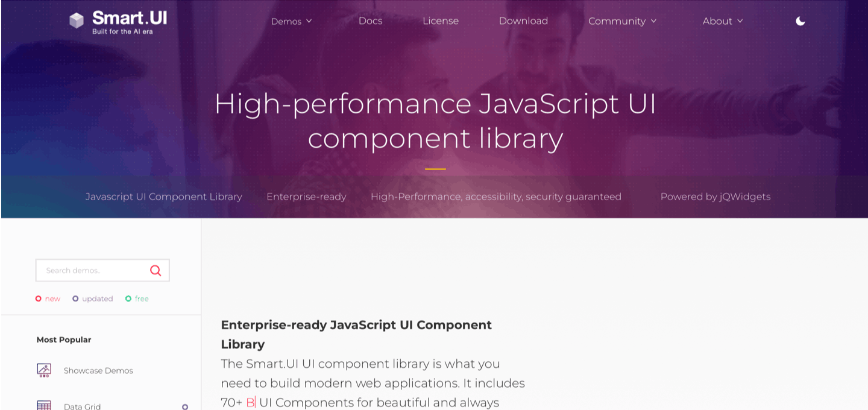Click the Smart.UI brand title text

[130, 17]
